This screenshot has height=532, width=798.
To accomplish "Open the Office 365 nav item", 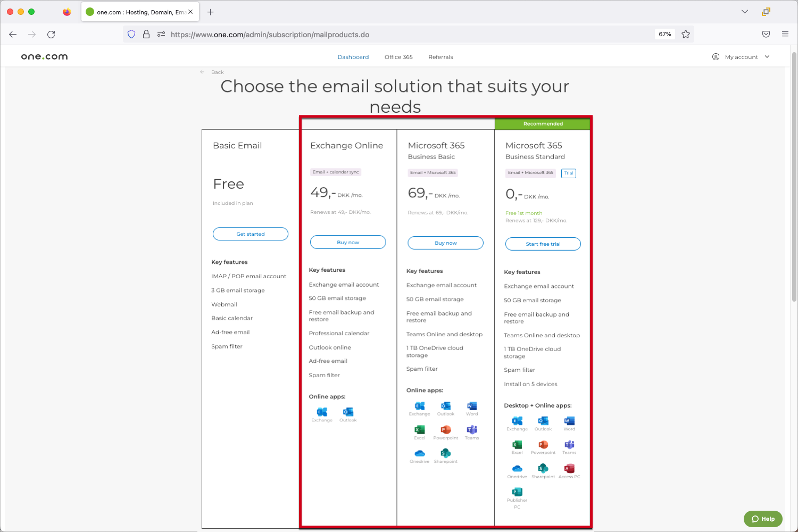I will coord(398,57).
